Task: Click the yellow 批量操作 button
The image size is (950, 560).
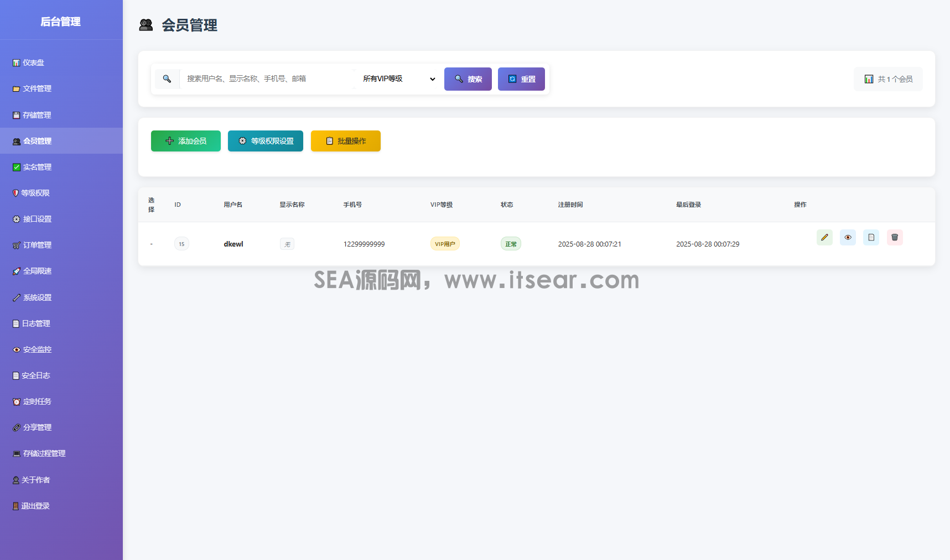Action: pos(346,141)
